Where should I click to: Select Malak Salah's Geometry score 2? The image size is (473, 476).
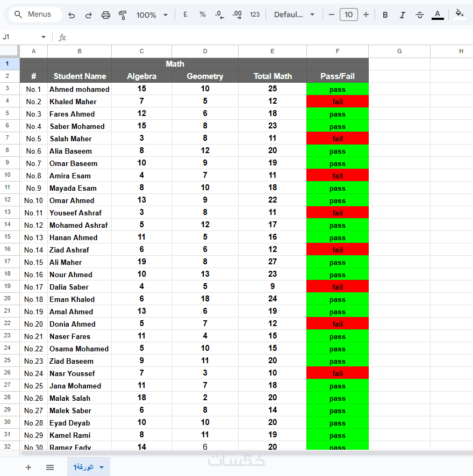tap(205, 398)
